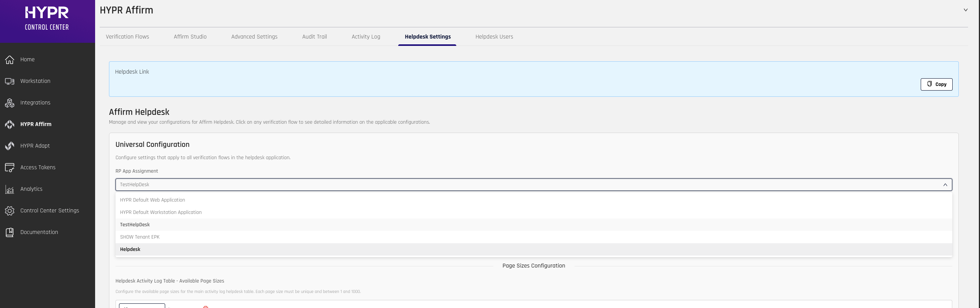Copy the Helpdesk Link

point(936,84)
